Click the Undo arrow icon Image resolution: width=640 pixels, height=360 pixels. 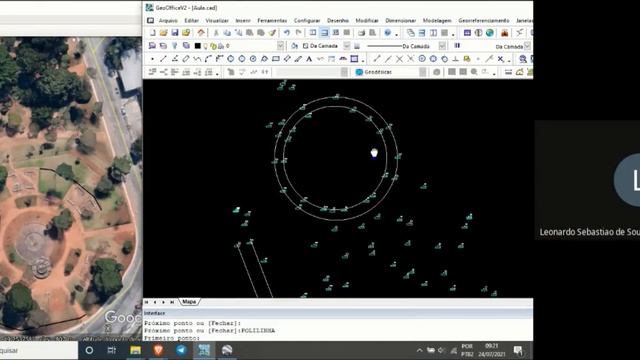coord(287,33)
